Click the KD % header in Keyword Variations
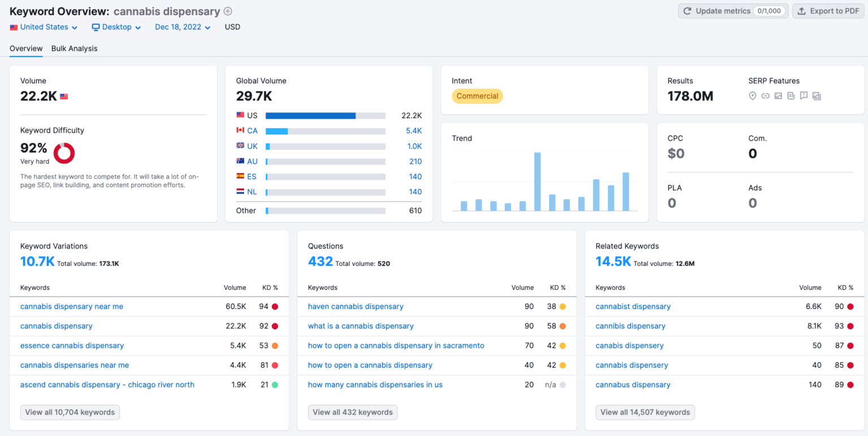Screen dimensions: 868x436 pos(270,287)
